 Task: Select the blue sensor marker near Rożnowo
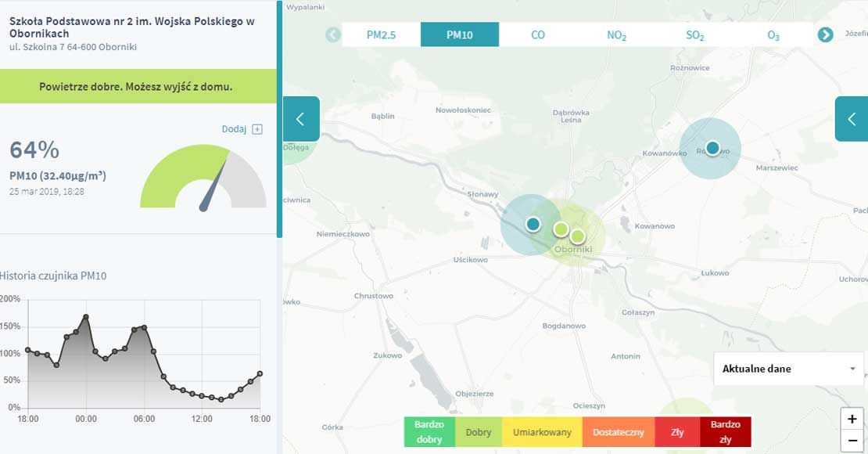(712, 147)
